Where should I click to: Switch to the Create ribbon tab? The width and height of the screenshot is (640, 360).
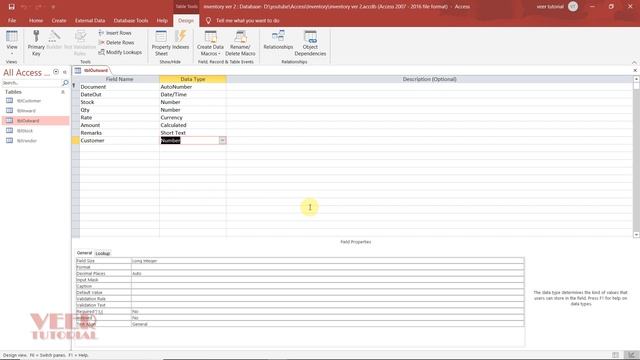[59, 20]
